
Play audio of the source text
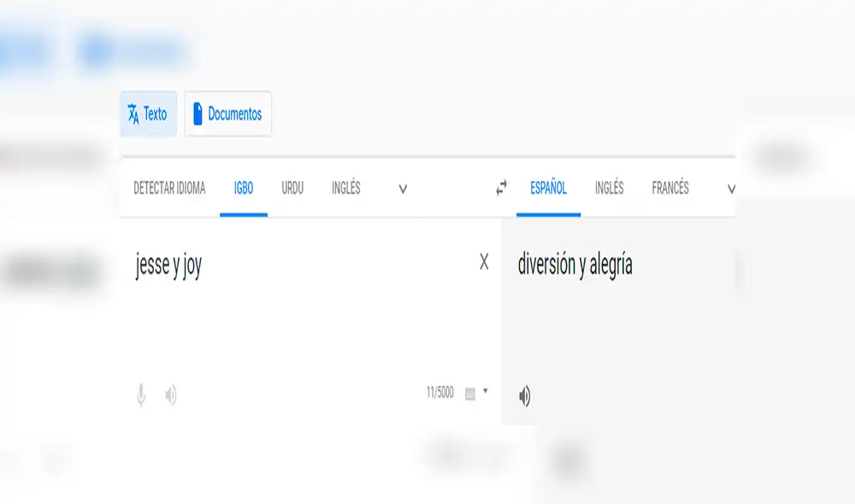(x=170, y=393)
